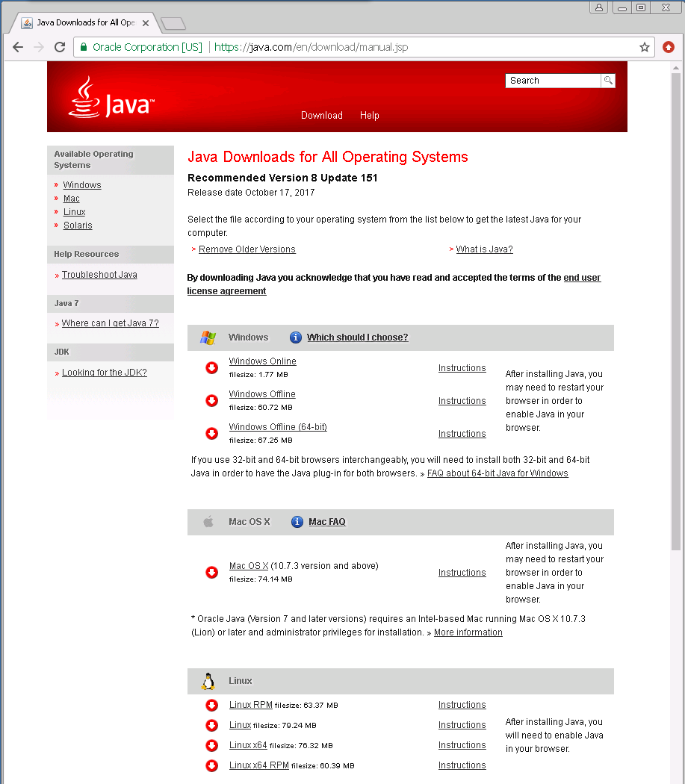The width and height of the screenshot is (685, 784).
Task: Select the Java Downloads tab
Action: [85, 22]
